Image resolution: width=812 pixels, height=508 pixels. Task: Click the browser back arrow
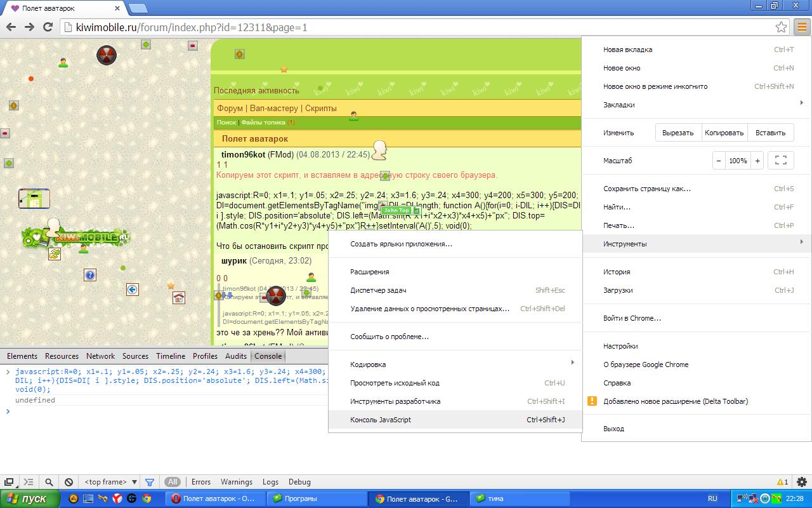(11, 27)
